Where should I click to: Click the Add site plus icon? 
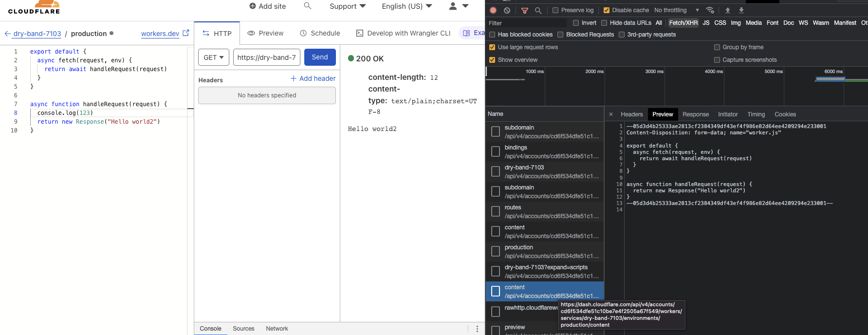click(253, 6)
